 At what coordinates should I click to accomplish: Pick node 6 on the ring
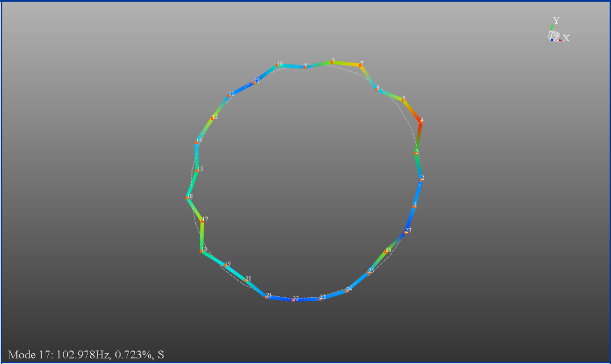(376, 89)
